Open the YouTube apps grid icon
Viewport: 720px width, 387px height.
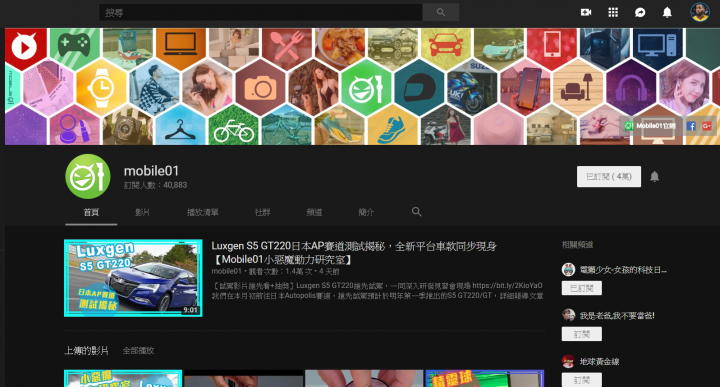click(x=613, y=12)
